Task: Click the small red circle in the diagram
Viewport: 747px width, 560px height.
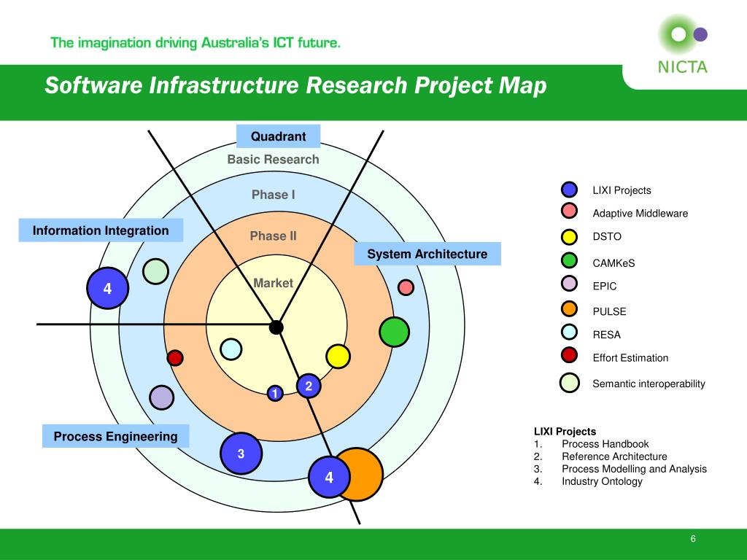Action: point(175,357)
